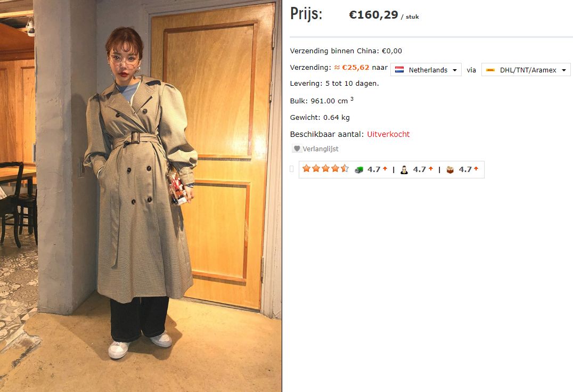Click the heart wishlist icon

point(297,149)
